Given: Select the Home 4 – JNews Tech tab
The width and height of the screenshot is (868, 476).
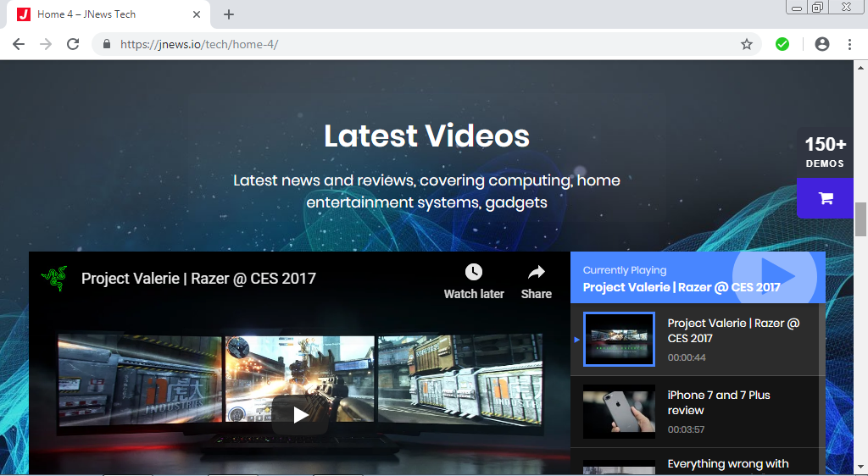Looking at the screenshot, I should (108, 14).
